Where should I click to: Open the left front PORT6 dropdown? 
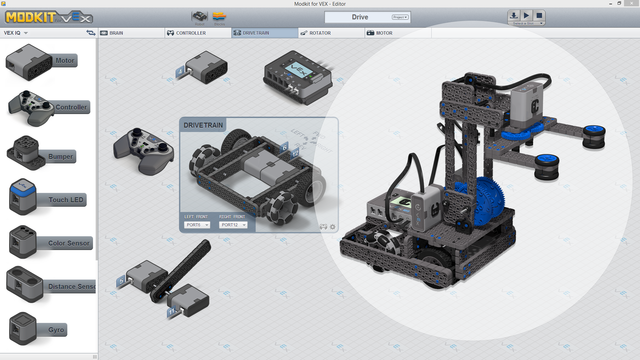click(197, 225)
